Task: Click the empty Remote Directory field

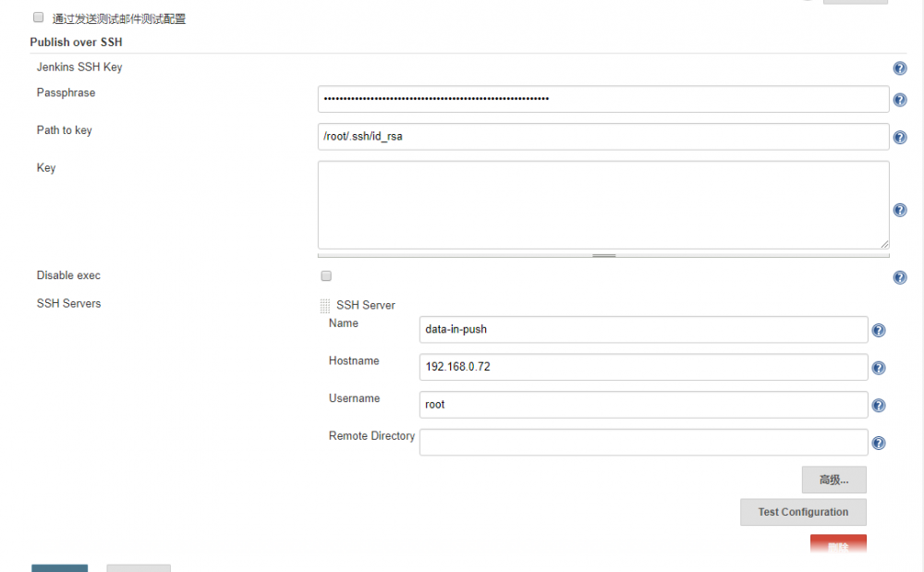Action: point(644,442)
